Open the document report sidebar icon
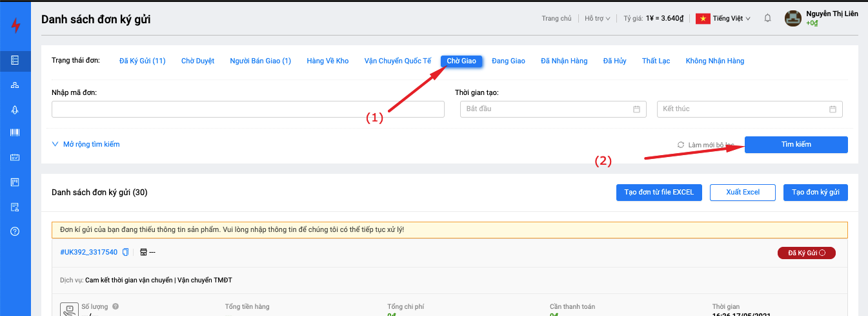 coord(15,207)
